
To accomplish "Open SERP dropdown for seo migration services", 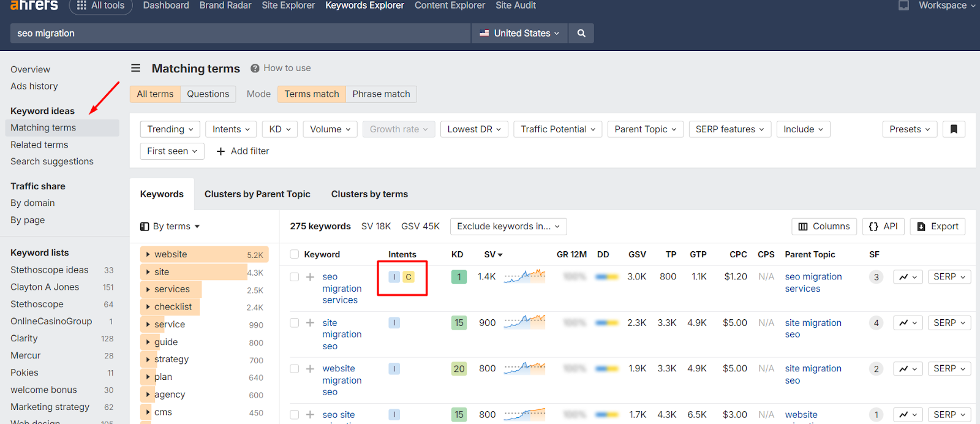I will click(x=949, y=277).
